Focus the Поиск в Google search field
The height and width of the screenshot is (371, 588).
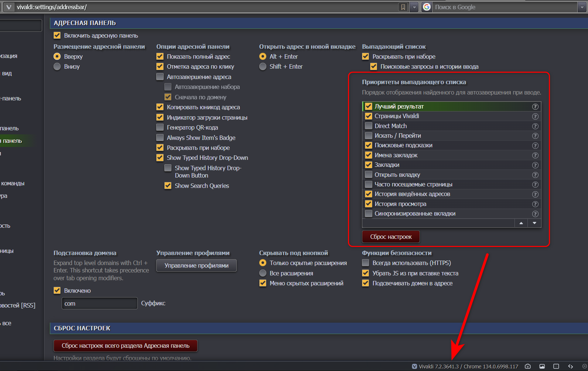(x=504, y=7)
